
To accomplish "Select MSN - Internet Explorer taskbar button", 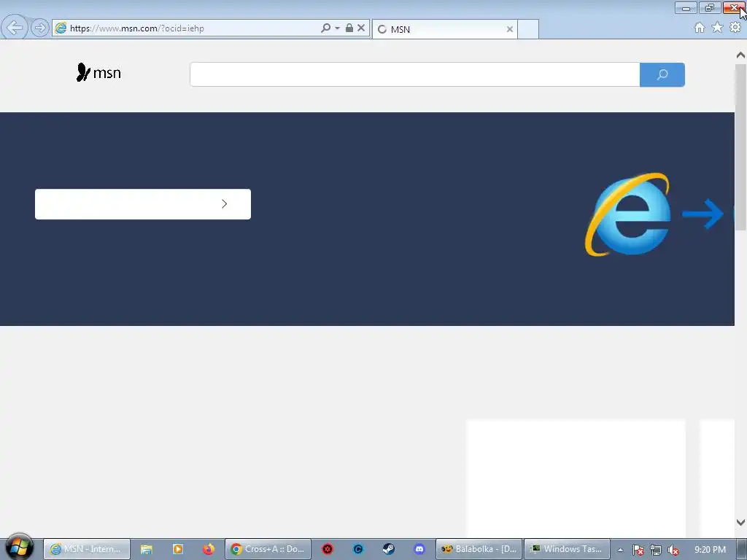I will click(87, 549).
